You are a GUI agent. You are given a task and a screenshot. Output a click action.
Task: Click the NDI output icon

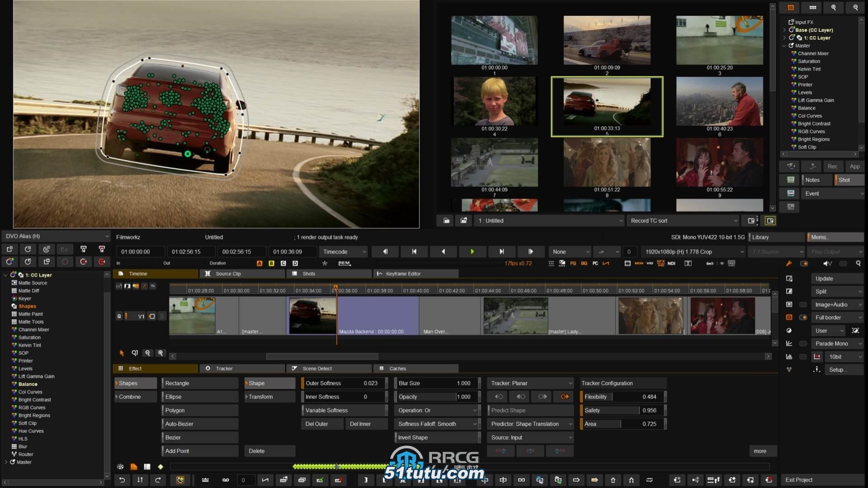coord(671,263)
